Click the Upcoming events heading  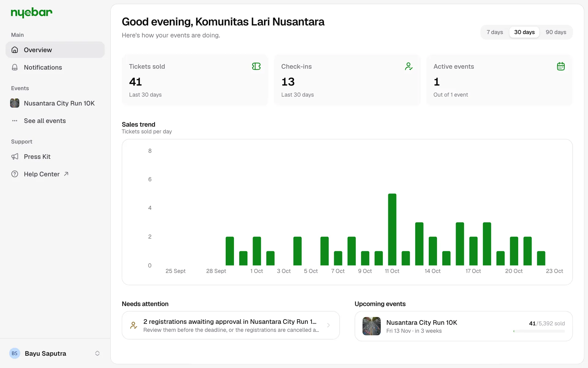pyautogui.click(x=380, y=304)
